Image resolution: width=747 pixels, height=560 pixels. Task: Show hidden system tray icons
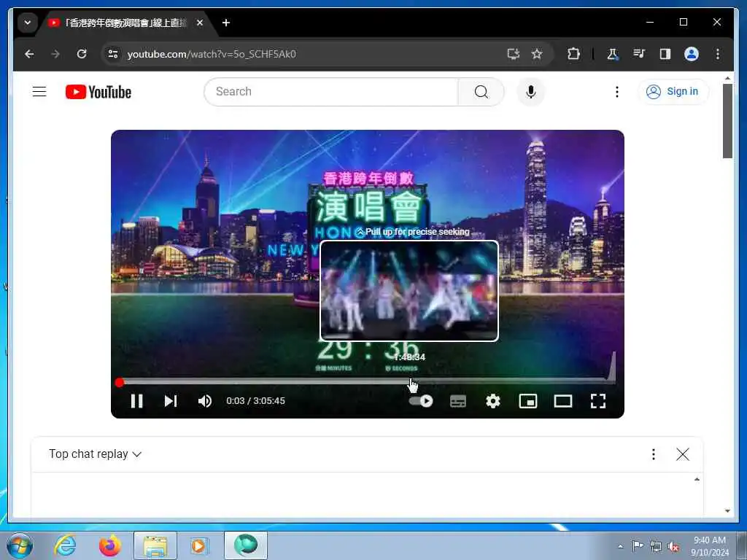620,546
